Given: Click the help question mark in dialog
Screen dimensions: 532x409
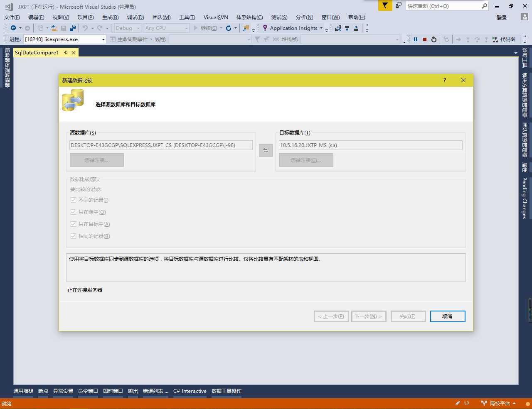Looking at the screenshot, I should (x=445, y=80).
